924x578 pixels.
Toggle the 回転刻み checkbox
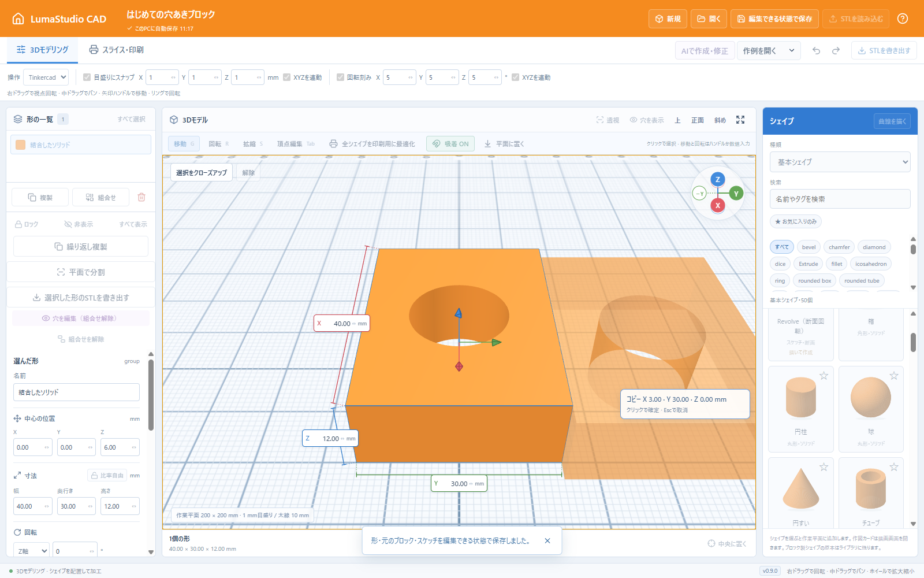coord(340,77)
